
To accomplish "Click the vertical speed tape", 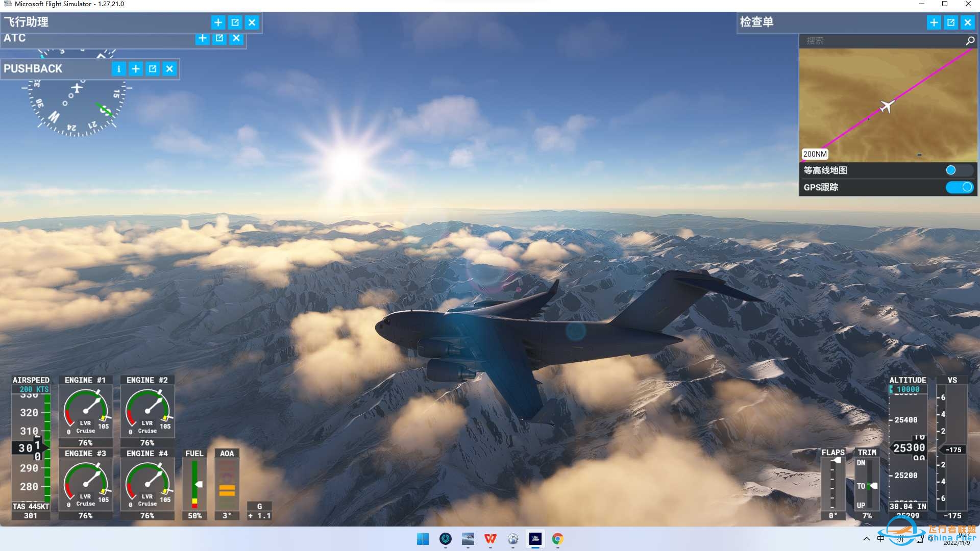I will (952, 448).
